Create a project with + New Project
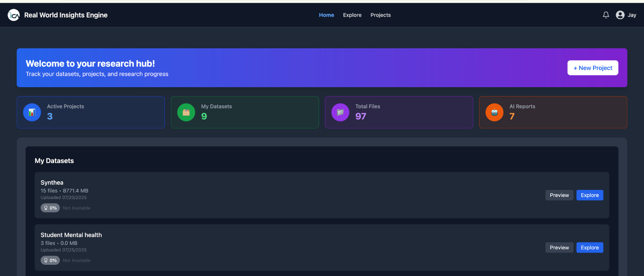This screenshot has width=644, height=276. tap(593, 68)
